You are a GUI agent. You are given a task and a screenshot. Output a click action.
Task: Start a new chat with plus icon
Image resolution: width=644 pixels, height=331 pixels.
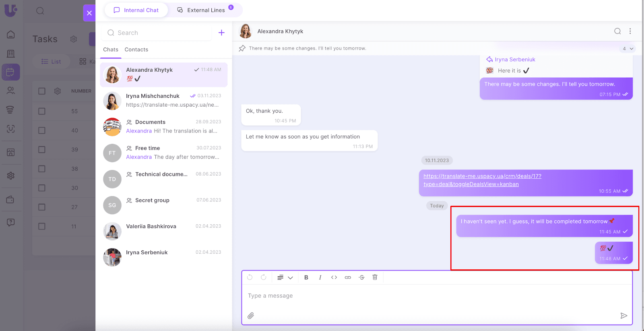(221, 33)
